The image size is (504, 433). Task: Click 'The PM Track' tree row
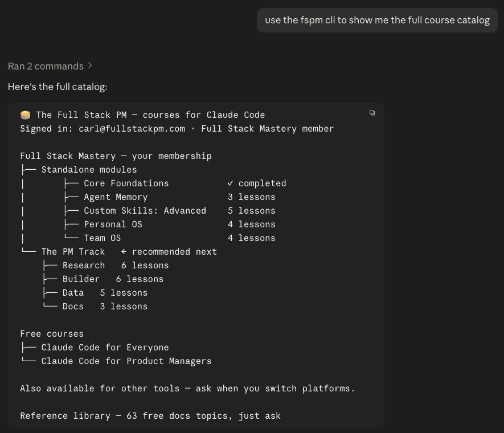coord(73,252)
